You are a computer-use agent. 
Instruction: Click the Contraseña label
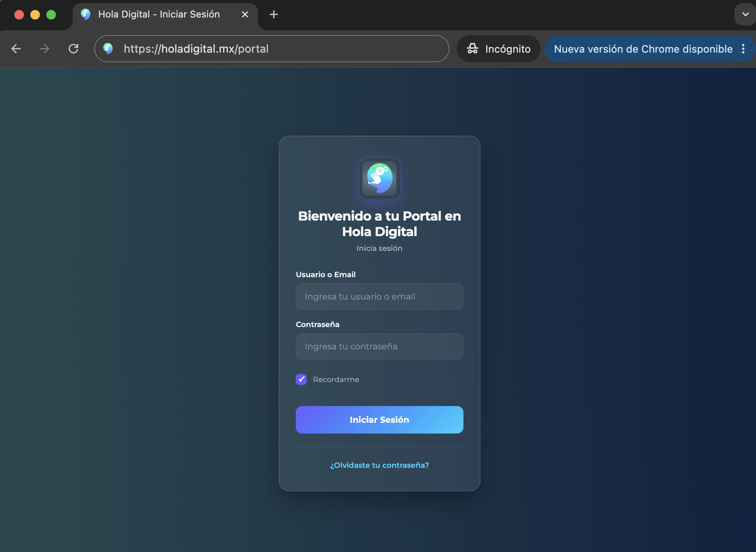318,324
